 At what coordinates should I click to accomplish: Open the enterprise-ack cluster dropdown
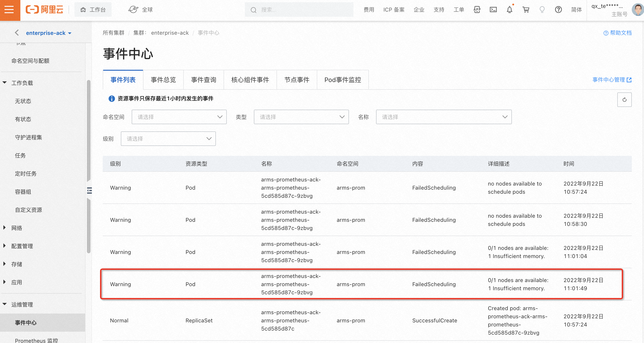point(49,33)
